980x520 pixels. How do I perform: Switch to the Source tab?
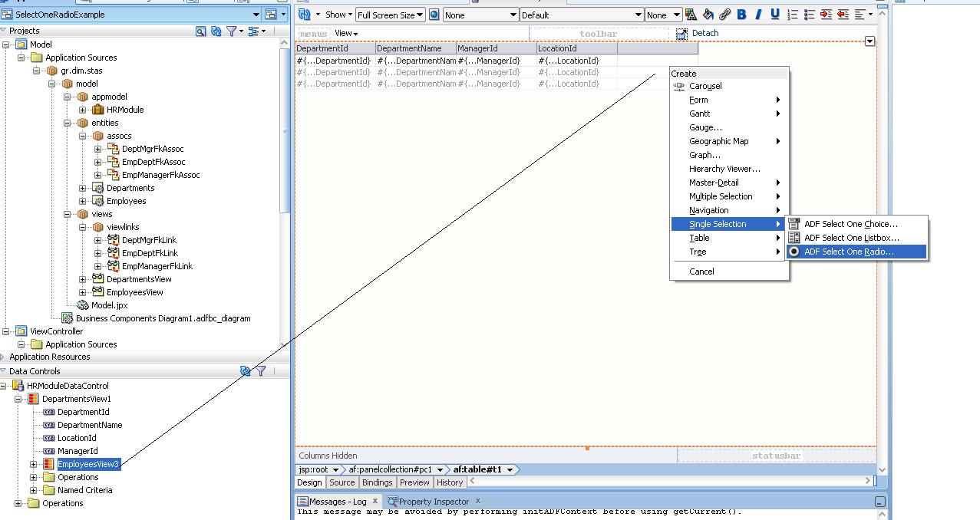342,482
